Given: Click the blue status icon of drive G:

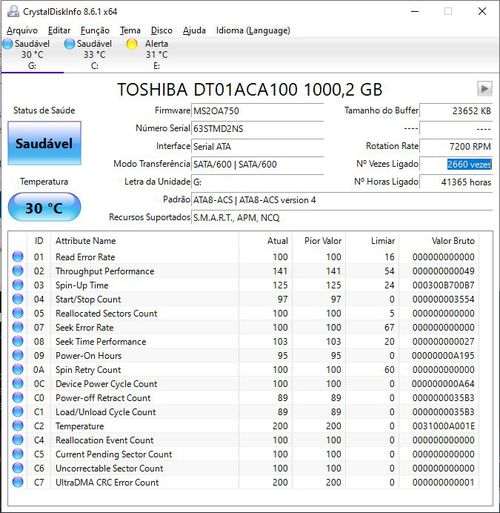Looking at the screenshot, I should (7, 44).
